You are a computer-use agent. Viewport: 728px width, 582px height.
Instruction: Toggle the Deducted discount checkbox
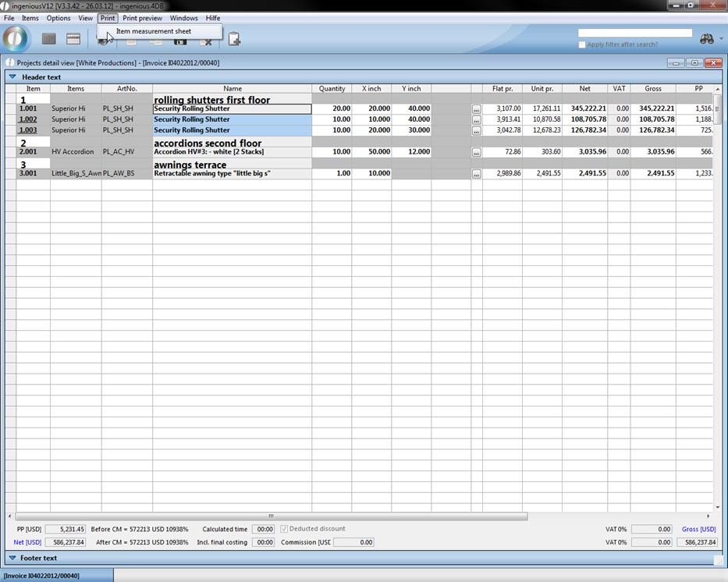coord(284,529)
